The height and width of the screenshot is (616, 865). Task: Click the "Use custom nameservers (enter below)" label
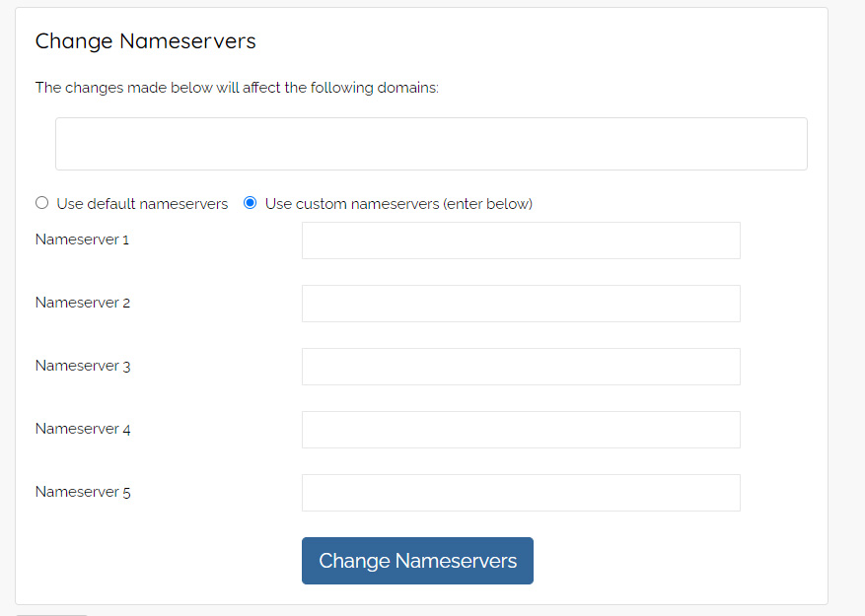coord(398,204)
